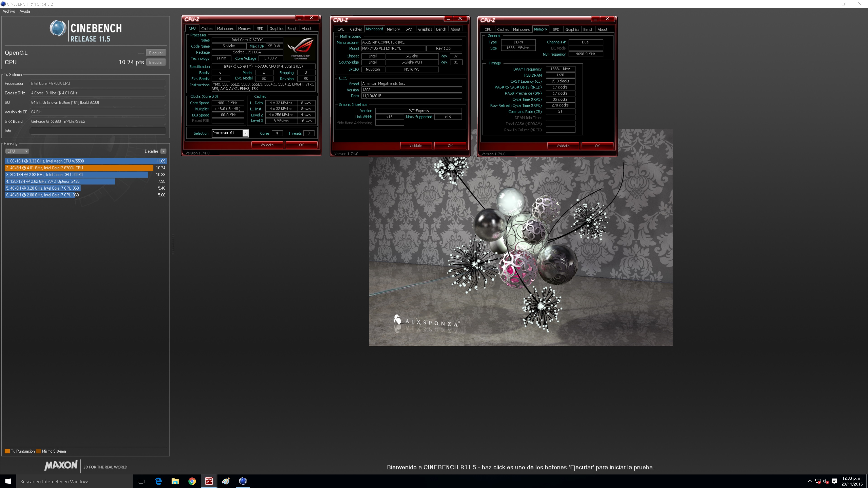Run the CPU test with Ejecutar
The height and width of the screenshot is (488, 868).
point(156,62)
